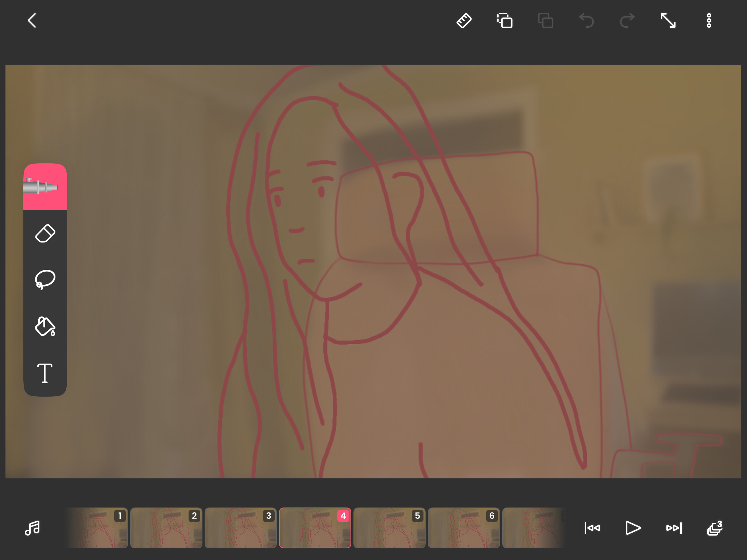
Task: Select the Eraser tool
Action: tap(45, 233)
